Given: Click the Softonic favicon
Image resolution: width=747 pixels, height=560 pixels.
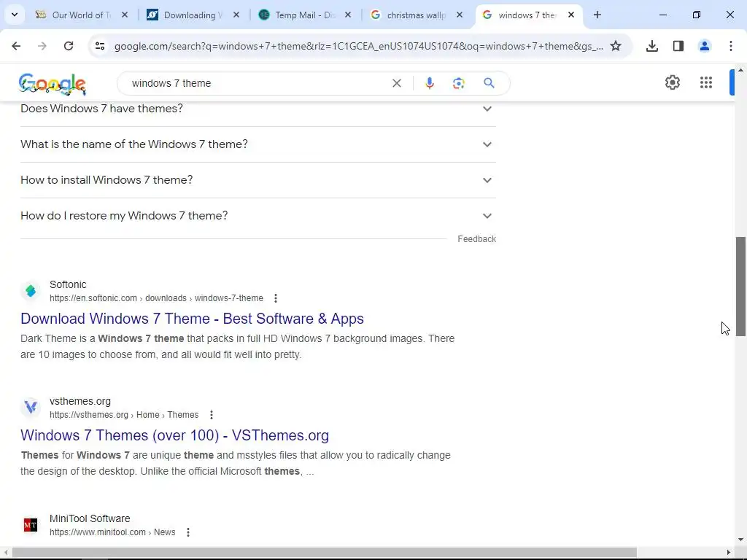Looking at the screenshot, I should click(x=31, y=290).
